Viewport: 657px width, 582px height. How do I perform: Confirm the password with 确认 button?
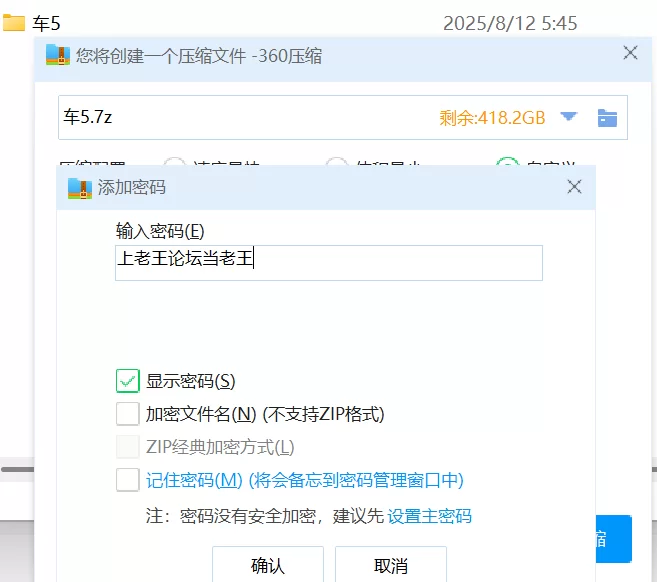tap(268, 565)
